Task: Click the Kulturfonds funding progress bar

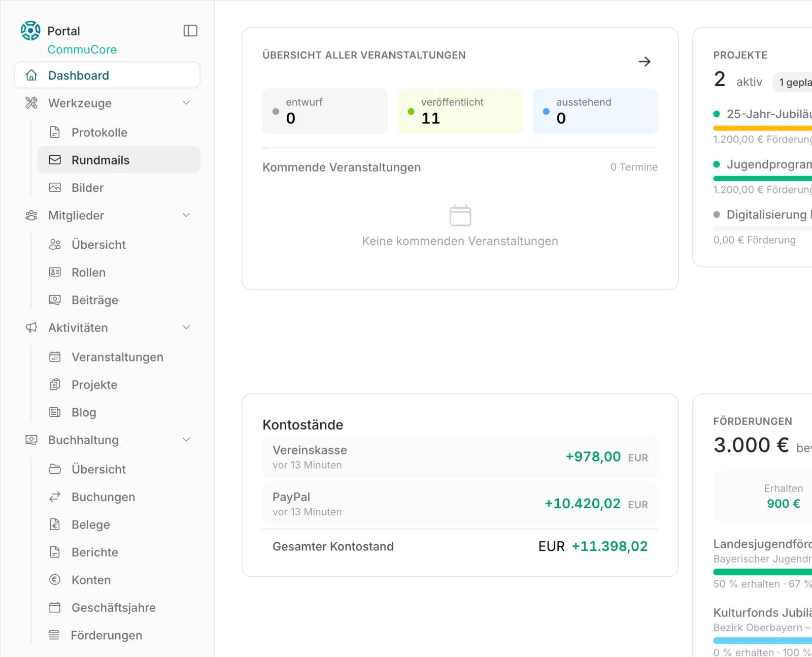Action: click(x=762, y=641)
